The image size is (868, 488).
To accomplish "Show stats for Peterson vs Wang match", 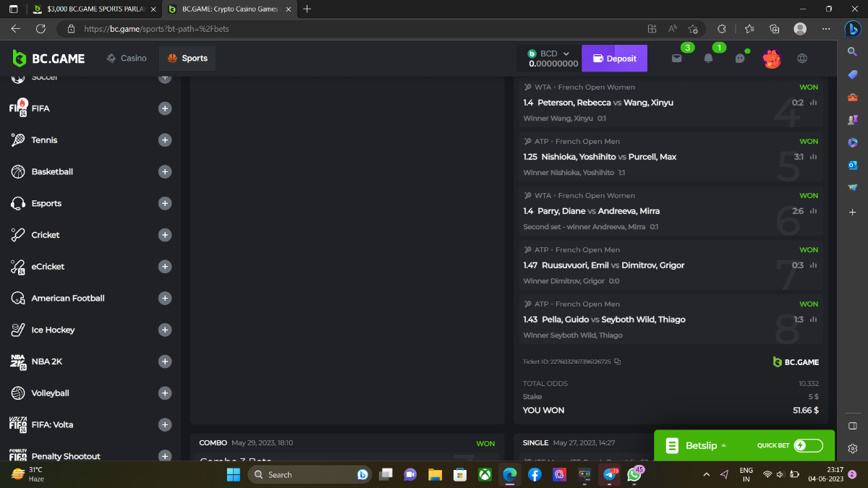I will tap(814, 103).
